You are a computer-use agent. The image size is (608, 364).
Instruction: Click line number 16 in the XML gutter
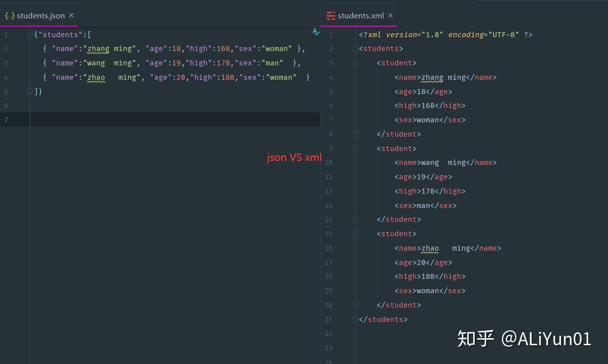(x=329, y=248)
